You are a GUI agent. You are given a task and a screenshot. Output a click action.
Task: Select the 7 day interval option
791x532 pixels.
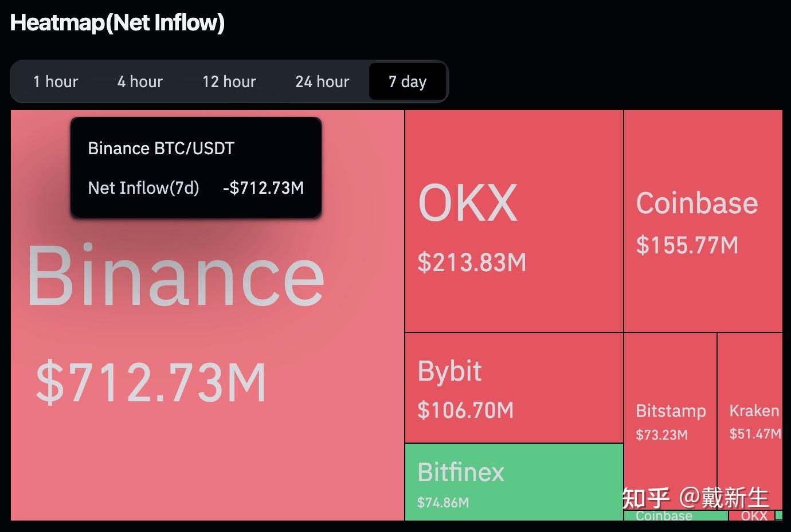tap(408, 81)
